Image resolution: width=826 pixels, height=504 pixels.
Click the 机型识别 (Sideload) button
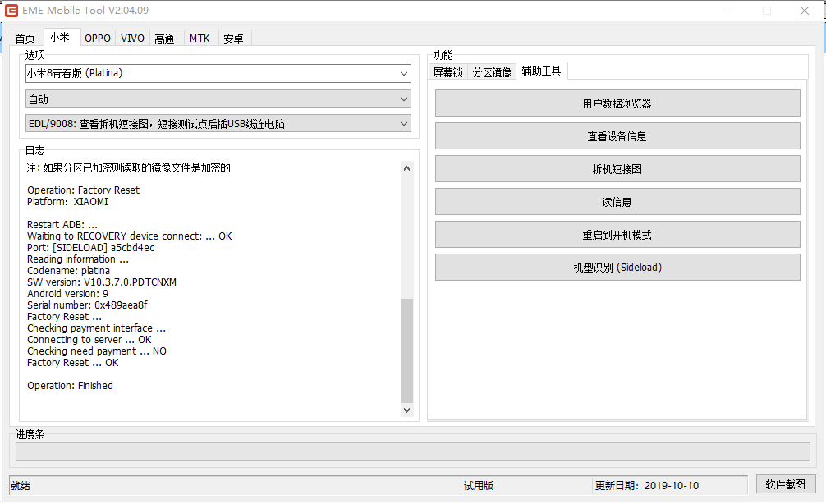coord(617,268)
